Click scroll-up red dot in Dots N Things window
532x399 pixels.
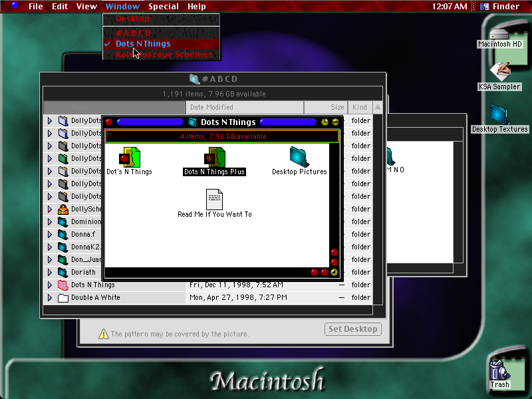(x=334, y=252)
